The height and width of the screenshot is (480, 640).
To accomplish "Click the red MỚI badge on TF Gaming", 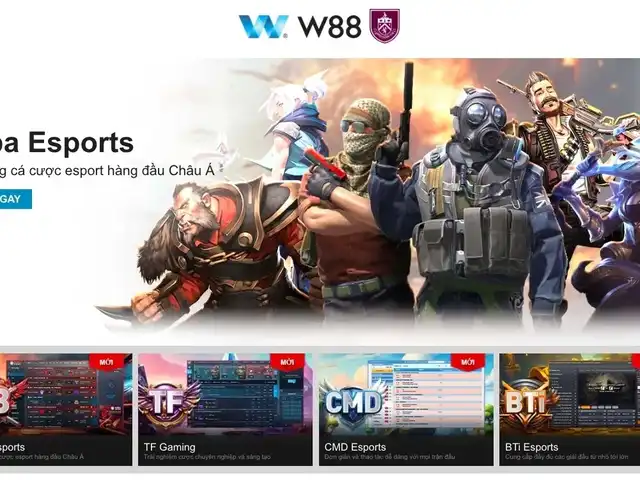I will [287, 362].
